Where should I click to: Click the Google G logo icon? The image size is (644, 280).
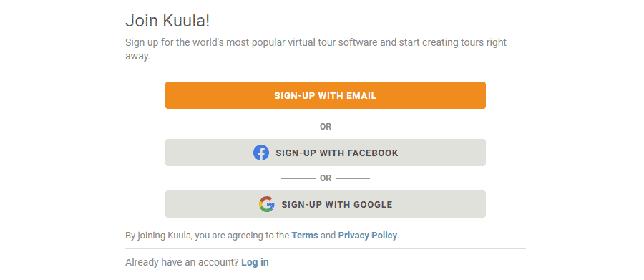[267, 204]
